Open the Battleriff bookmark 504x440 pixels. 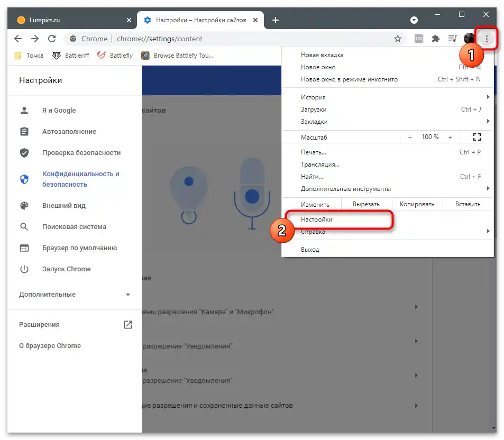(x=70, y=56)
